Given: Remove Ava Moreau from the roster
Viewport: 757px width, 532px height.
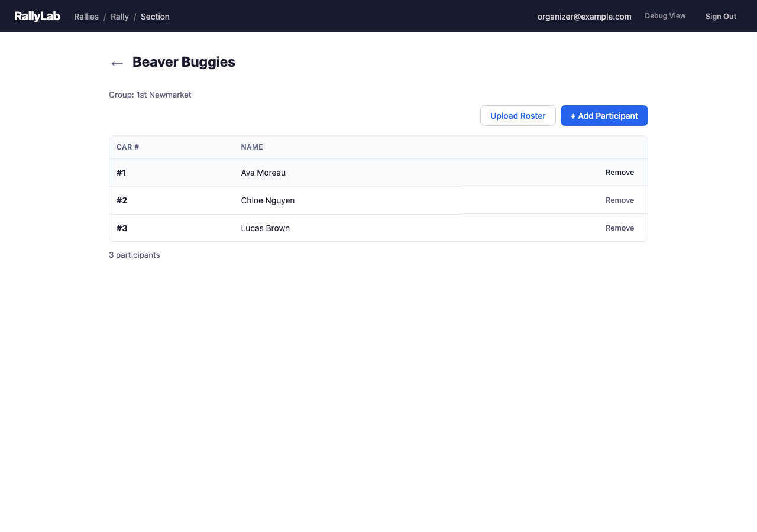Looking at the screenshot, I should [619, 172].
